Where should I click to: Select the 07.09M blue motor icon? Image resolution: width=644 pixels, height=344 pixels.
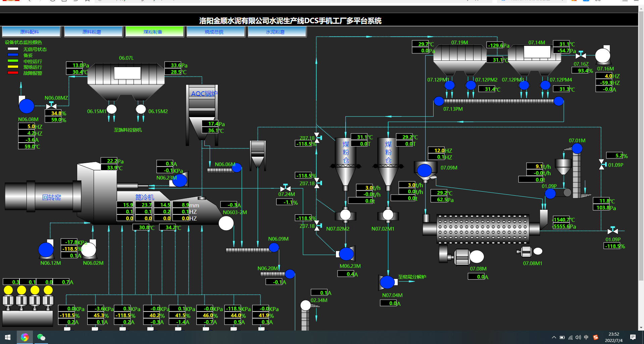[x=424, y=170]
